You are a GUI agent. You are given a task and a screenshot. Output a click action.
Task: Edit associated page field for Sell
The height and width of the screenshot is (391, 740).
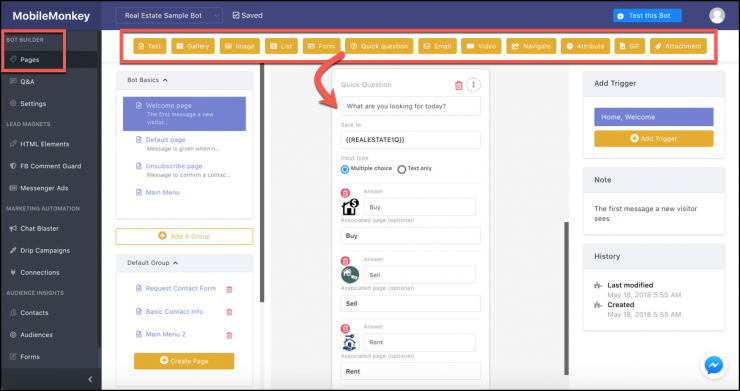410,304
